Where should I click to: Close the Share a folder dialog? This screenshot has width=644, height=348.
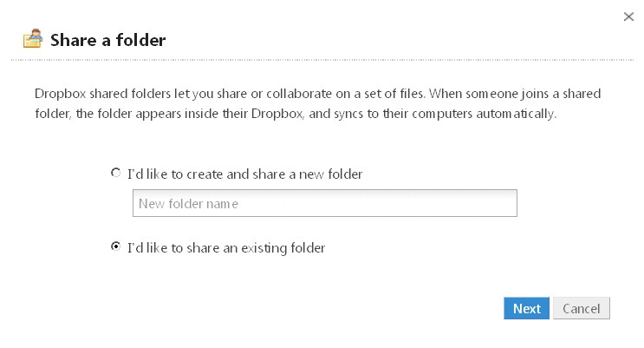tap(628, 16)
